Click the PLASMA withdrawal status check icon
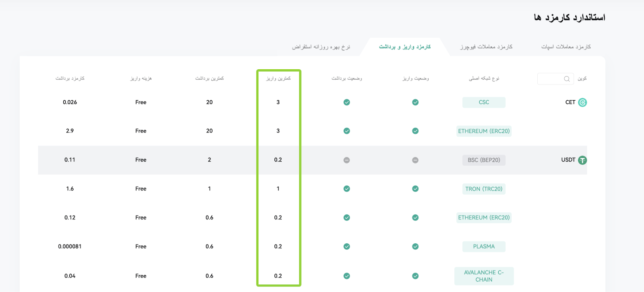This screenshot has height=292, width=644. [x=347, y=246]
